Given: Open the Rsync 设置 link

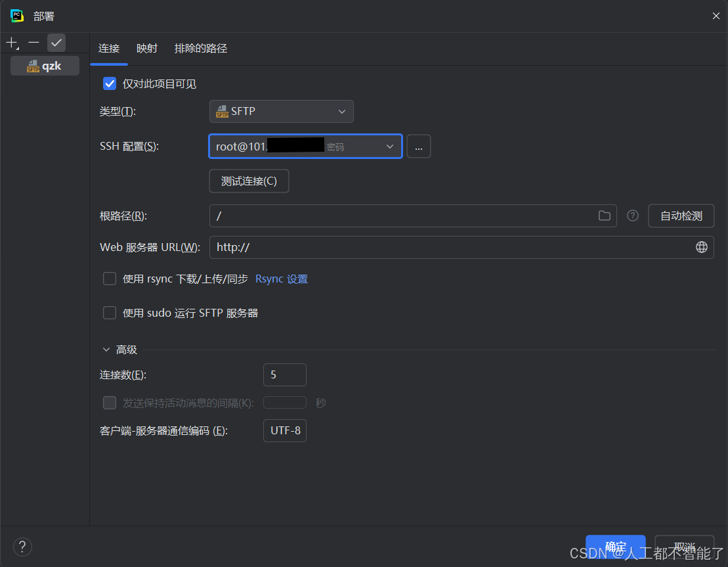Looking at the screenshot, I should [x=281, y=279].
